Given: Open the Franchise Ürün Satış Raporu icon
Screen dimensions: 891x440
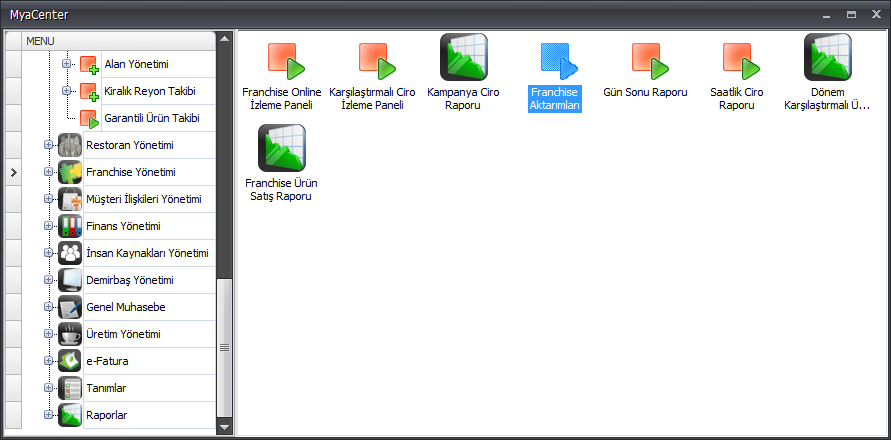Looking at the screenshot, I should 282,148.
